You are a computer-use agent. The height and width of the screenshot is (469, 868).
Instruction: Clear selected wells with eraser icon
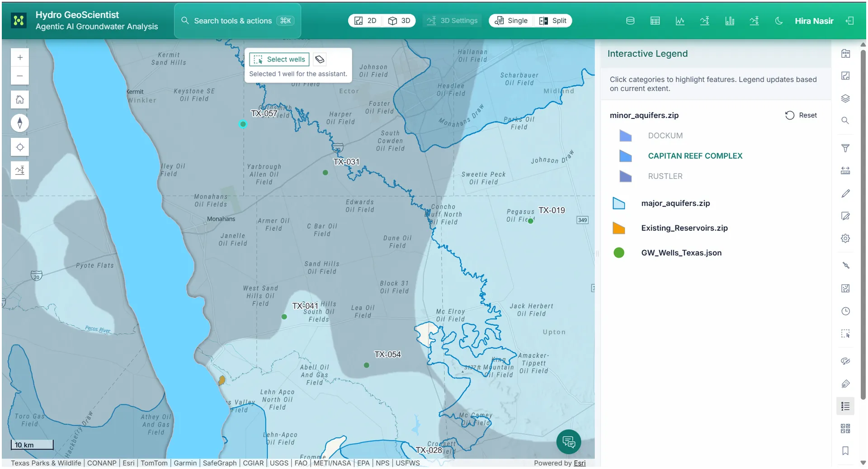(320, 59)
